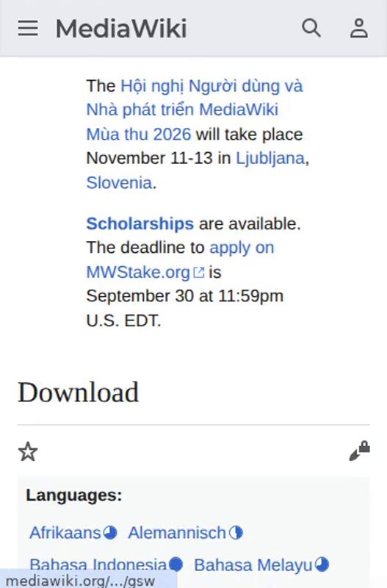Open the hamburger main menu

point(28,29)
